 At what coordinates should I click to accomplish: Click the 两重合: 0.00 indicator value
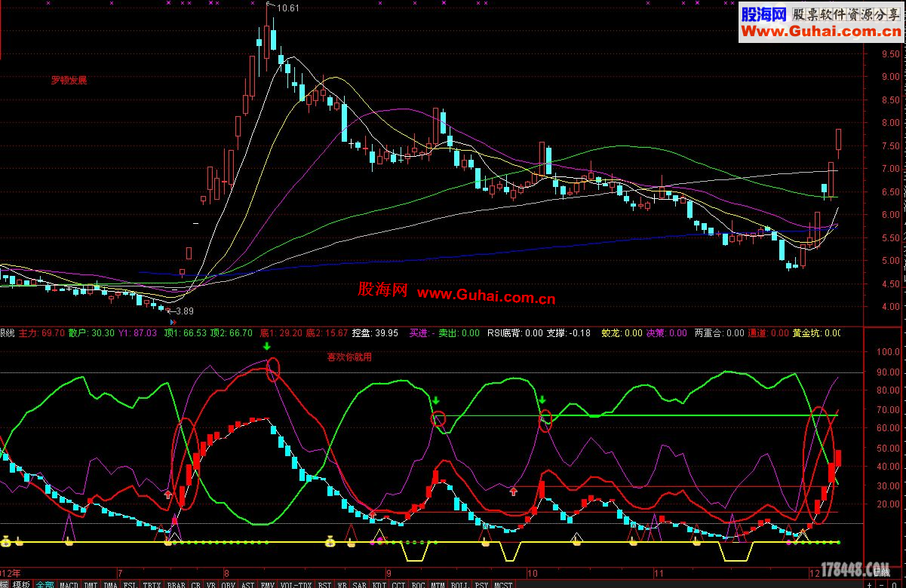pos(719,332)
